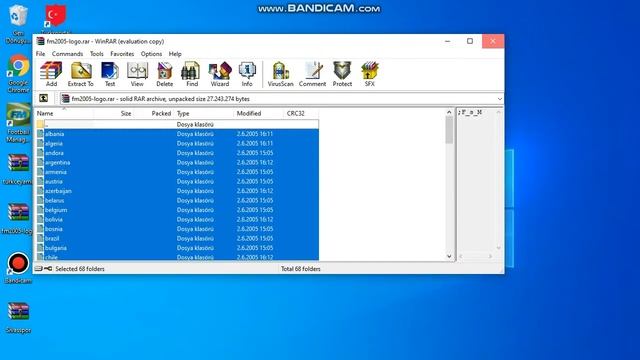Image resolution: width=640 pixels, height=360 pixels.
Task: Sort by Modified column header
Action: point(259,113)
